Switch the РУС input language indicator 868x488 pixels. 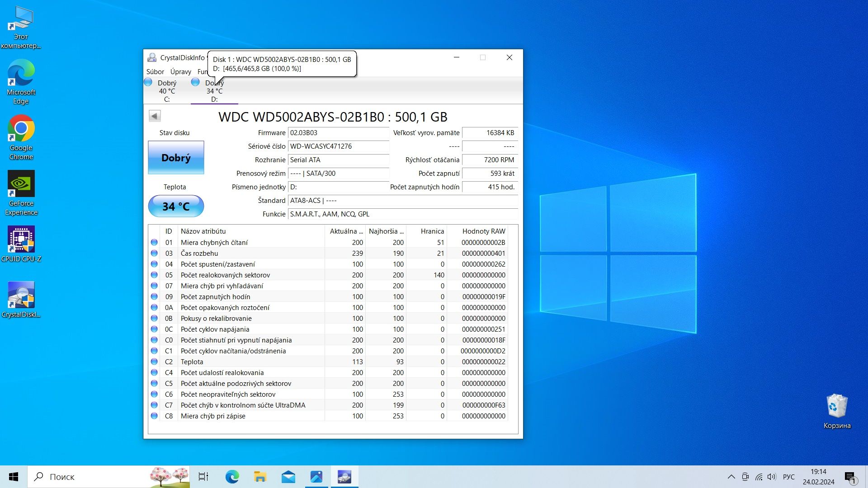(x=788, y=477)
